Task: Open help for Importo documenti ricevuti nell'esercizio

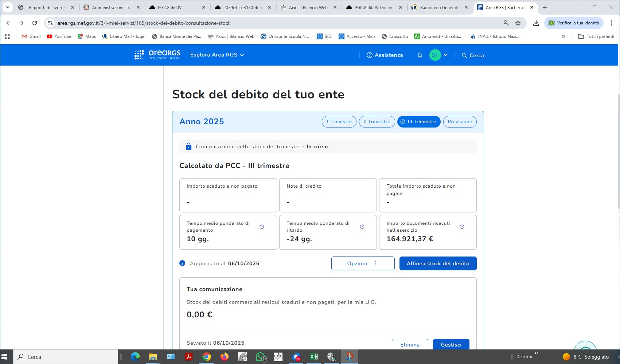Action: (462, 227)
